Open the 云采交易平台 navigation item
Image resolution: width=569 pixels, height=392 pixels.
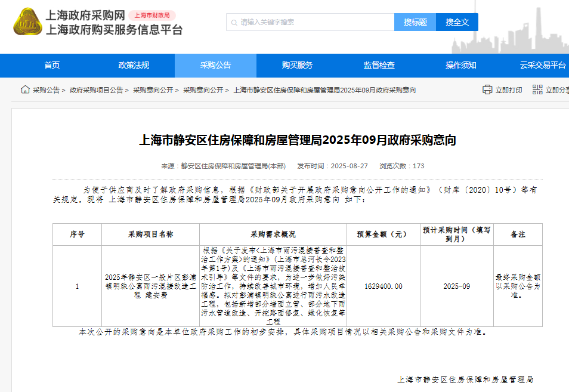(542, 66)
